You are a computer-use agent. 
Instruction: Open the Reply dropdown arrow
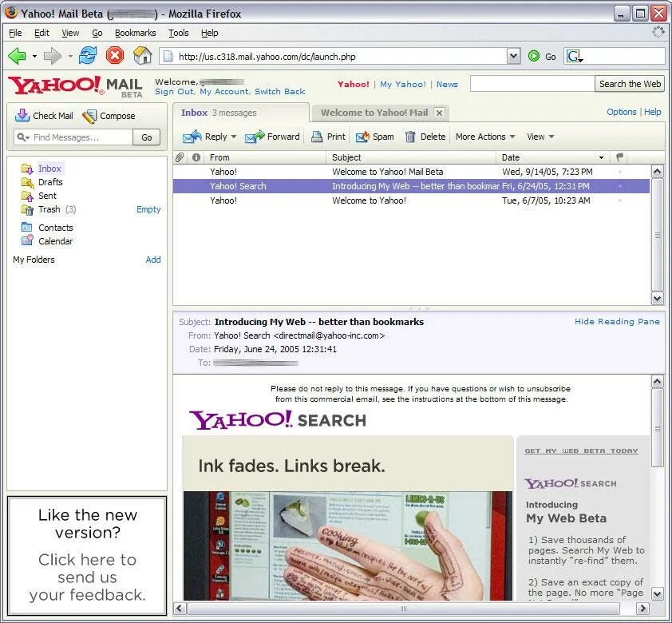234,137
